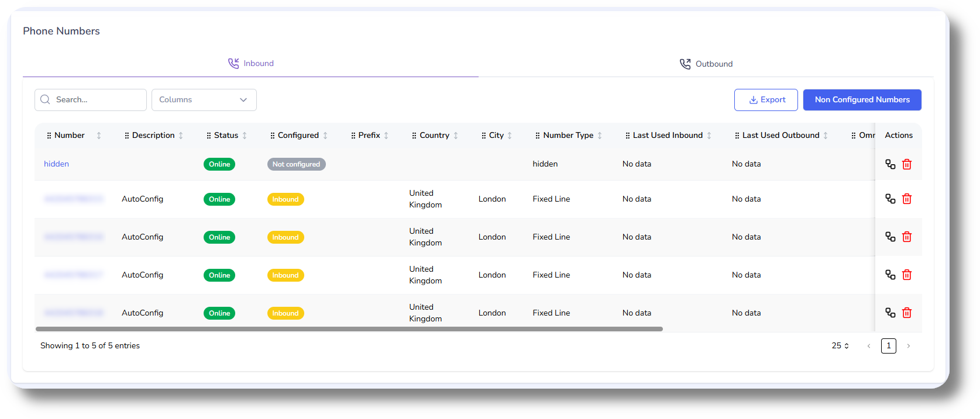Focus the Search input field
980x419 pixels.
pos(97,100)
